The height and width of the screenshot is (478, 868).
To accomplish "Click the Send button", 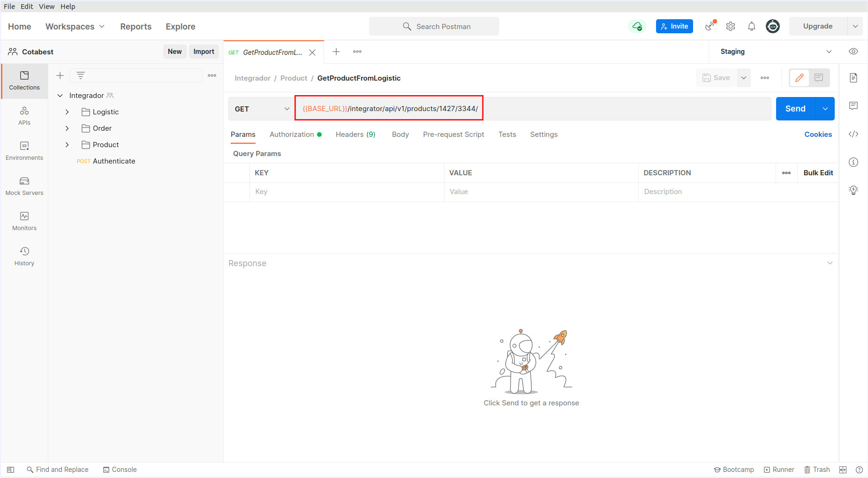I will coord(796,109).
